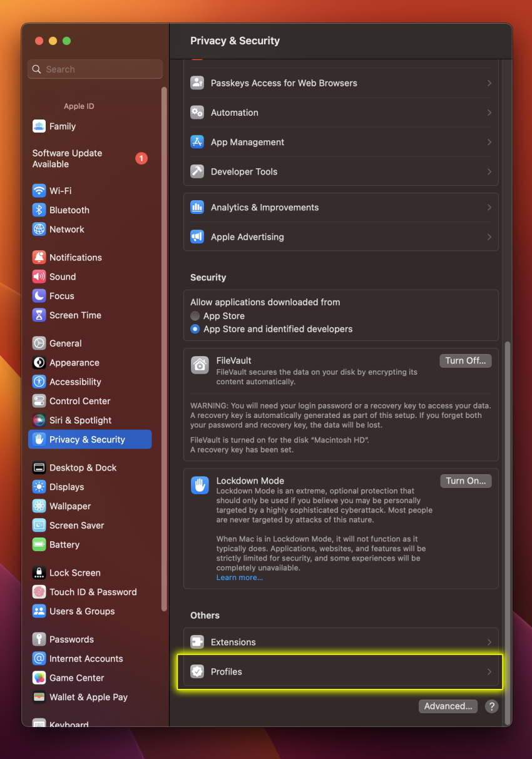Viewport: 532px width, 759px height.
Task: Select the Bluetooth icon in sidebar
Action: 39,210
